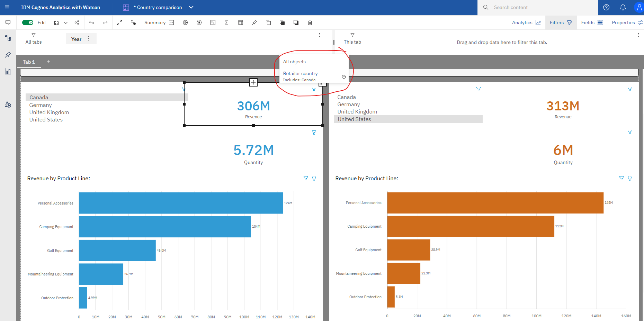This screenshot has height=327, width=644.
Task: Expand the Save dropdown arrow
Action: (x=66, y=22)
